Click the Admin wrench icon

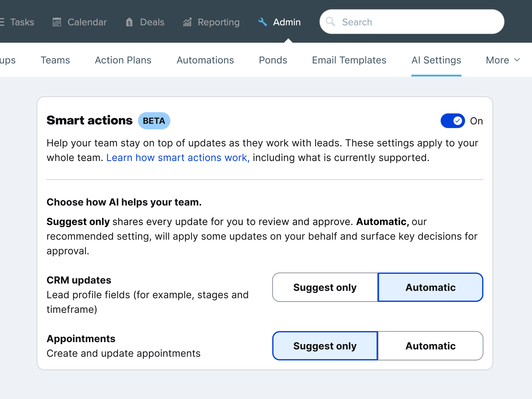coord(263,22)
